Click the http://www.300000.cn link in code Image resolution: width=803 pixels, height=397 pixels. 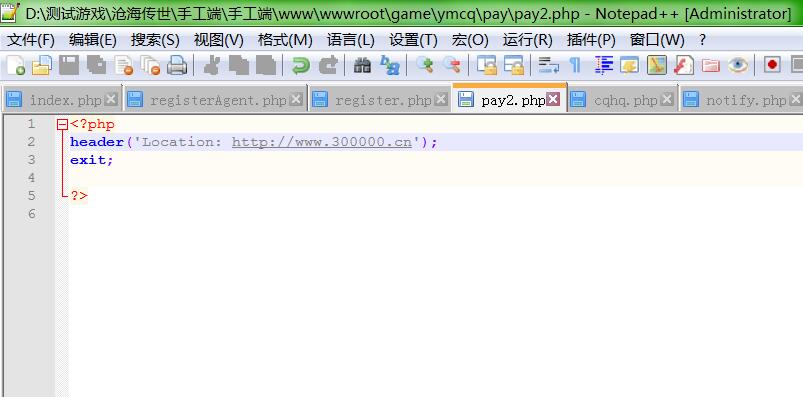point(322,142)
